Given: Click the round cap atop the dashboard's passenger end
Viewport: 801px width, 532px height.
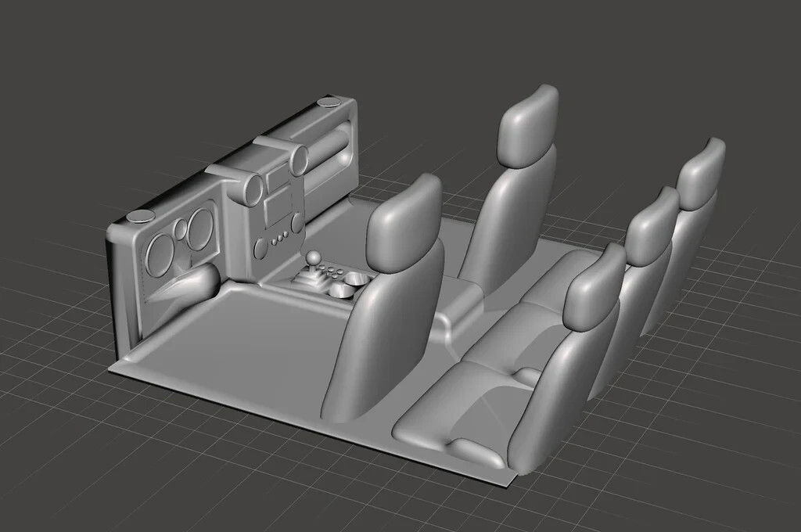Looking at the screenshot, I should point(329,102).
